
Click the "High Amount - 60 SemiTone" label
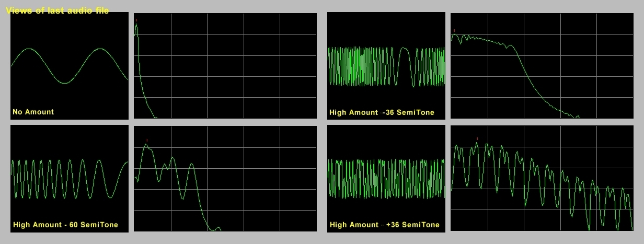[65, 225]
